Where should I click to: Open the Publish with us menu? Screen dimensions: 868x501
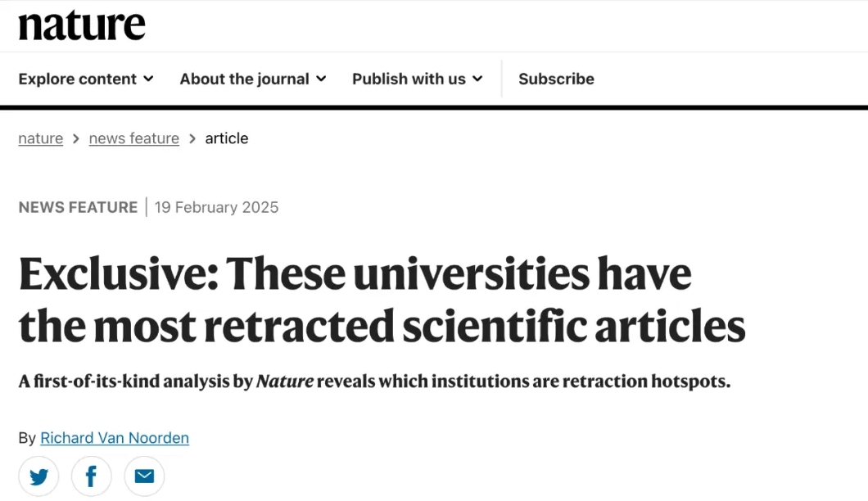tap(418, 79)
